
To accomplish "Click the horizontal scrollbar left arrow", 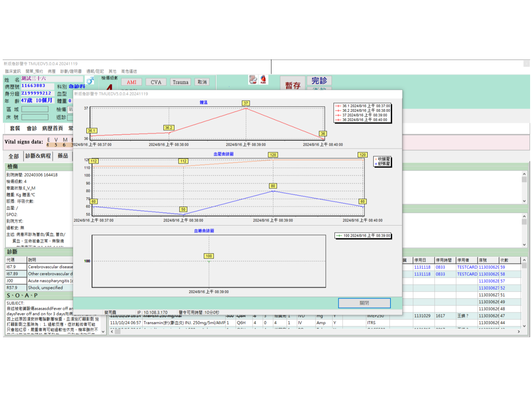I will pos(112,332).
